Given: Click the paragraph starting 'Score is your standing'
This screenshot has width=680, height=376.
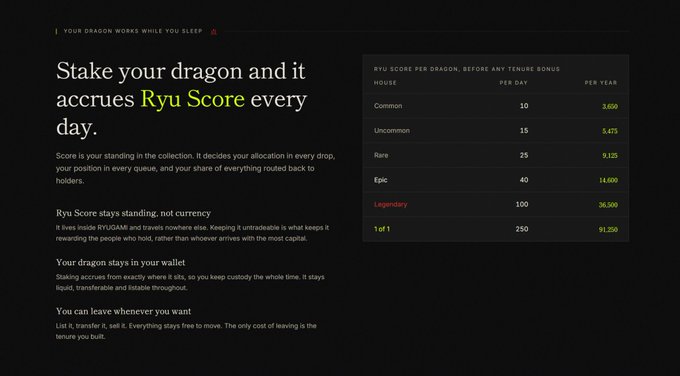Looking at the screenshot, I should (195, 168).
